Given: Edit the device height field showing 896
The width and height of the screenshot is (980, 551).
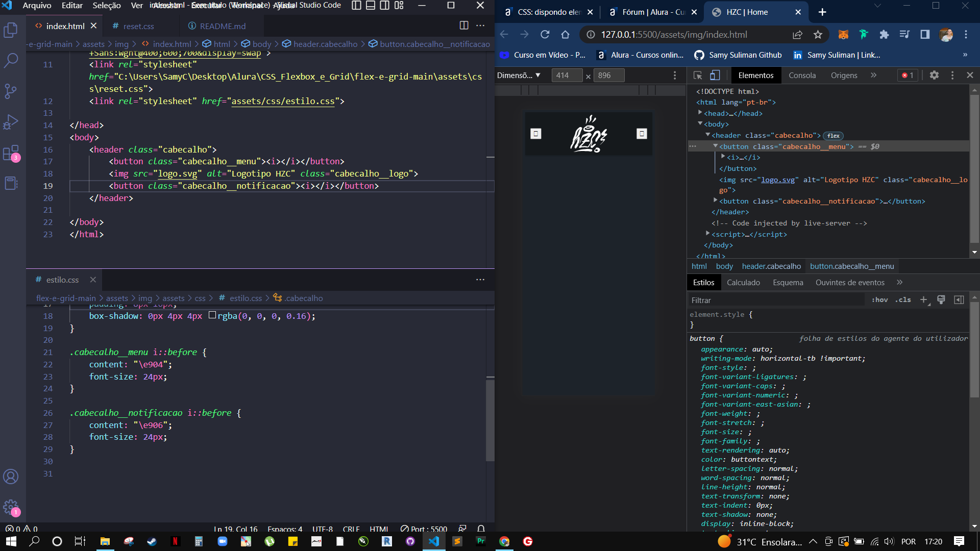Looking at the screenshot, I should pos(608,76).
